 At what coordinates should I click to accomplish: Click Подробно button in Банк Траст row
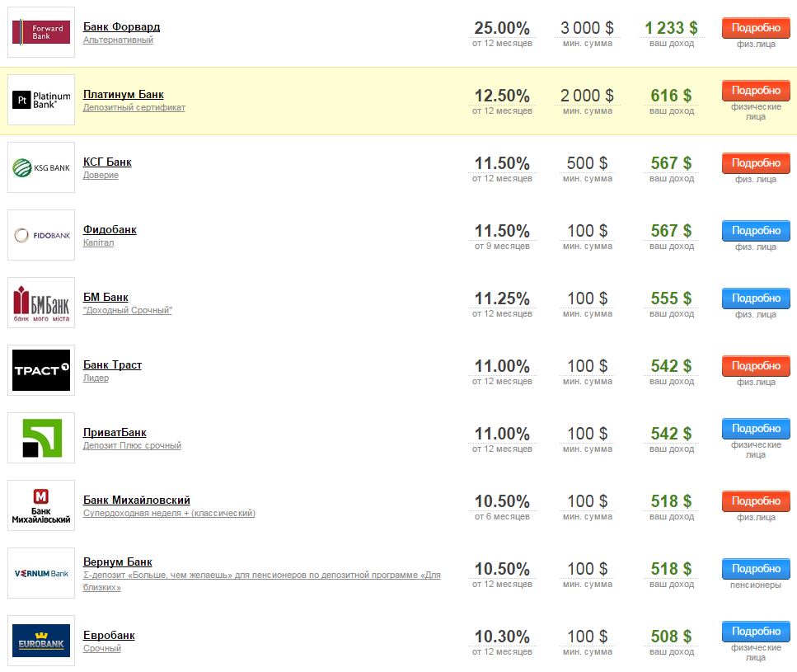pyautogui.click(x=755, y=366)
